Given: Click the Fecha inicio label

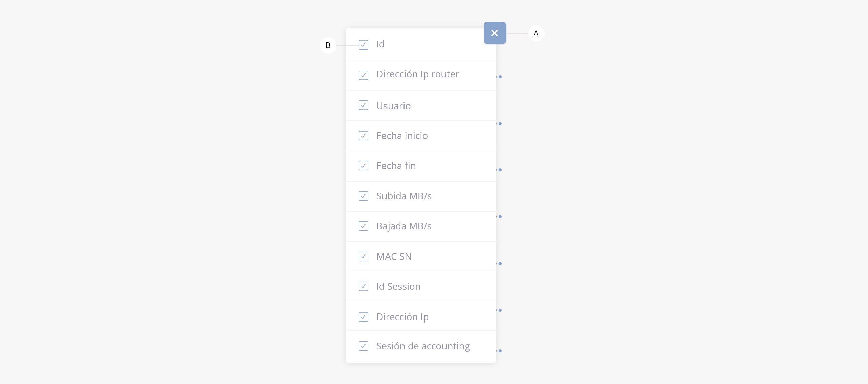Looking at the screenshot, I should click(402, 136).
